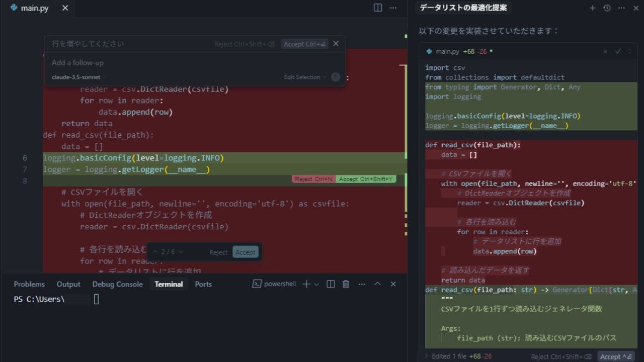Open the new terminal profile dropdown arrow
The image size is (644, 362).
[x=316, y=285]
